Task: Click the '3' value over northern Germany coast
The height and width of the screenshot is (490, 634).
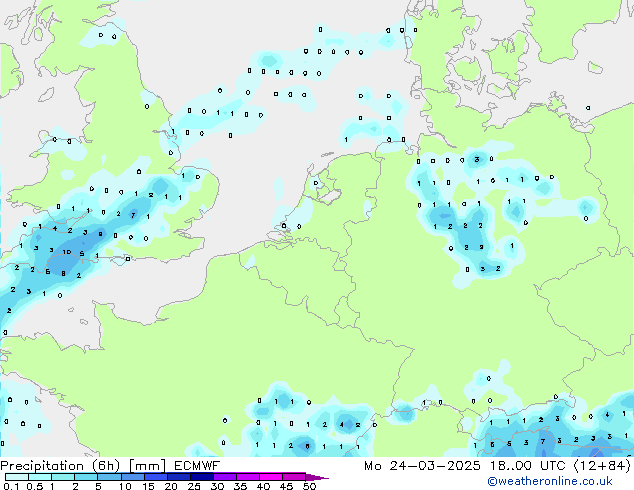Action: 477,159
